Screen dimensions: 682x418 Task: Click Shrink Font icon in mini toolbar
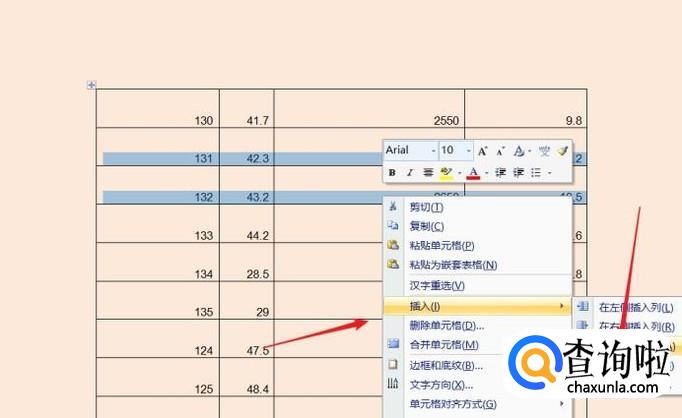[500, 151]
